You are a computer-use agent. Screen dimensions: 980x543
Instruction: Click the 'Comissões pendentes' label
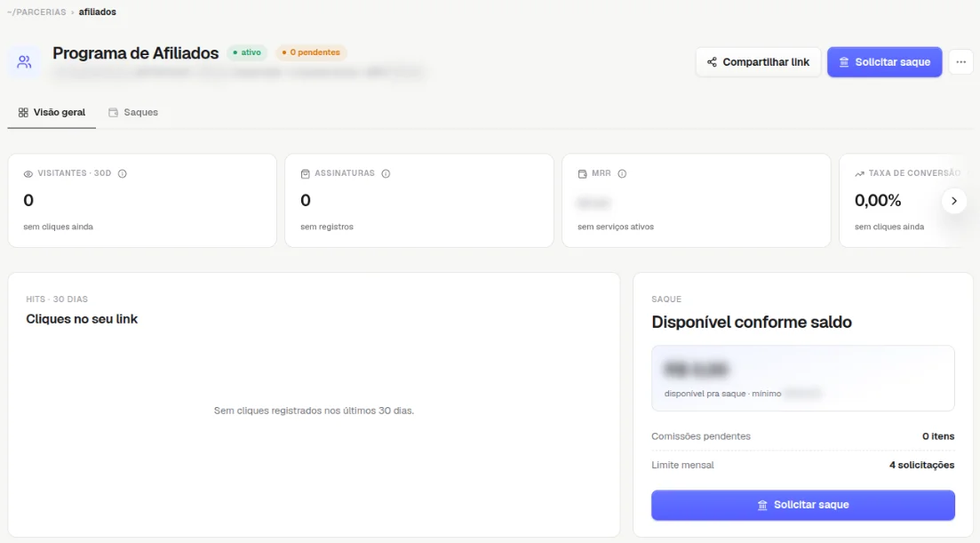[701, 436]
